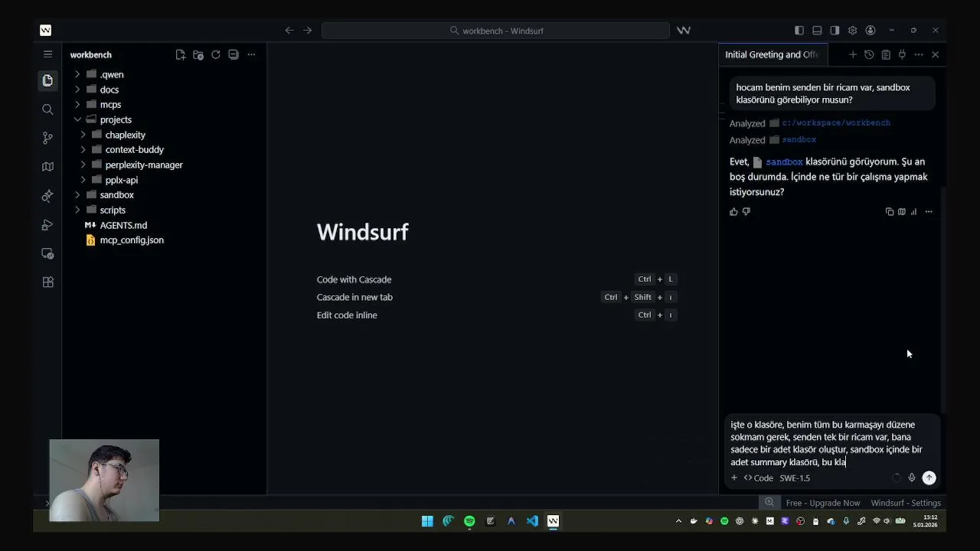The width and height of the screenshot is (980, 551).
Task: Create a new file in workbench explorer
Action: point(180,54)
